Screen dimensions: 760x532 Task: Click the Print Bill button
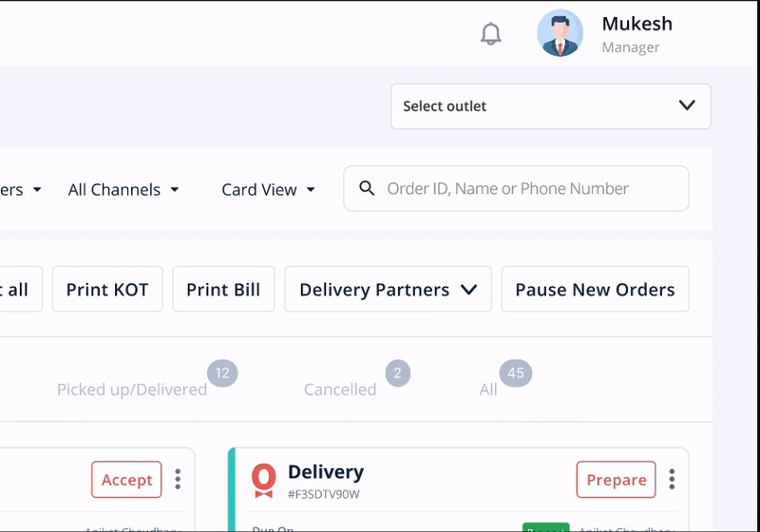tap(223, 290)
